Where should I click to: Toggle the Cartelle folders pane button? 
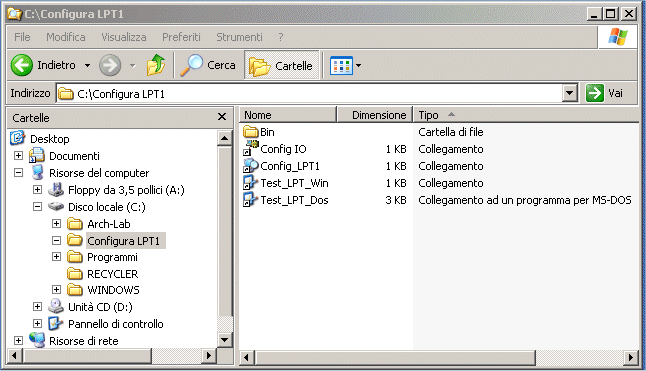click(x=282, y=65)
